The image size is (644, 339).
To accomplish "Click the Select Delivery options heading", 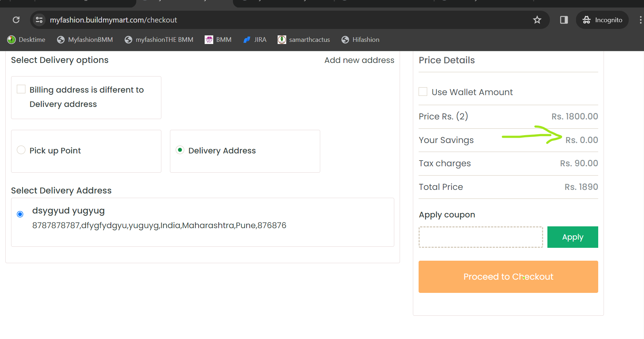I will [x=60, y=60].
